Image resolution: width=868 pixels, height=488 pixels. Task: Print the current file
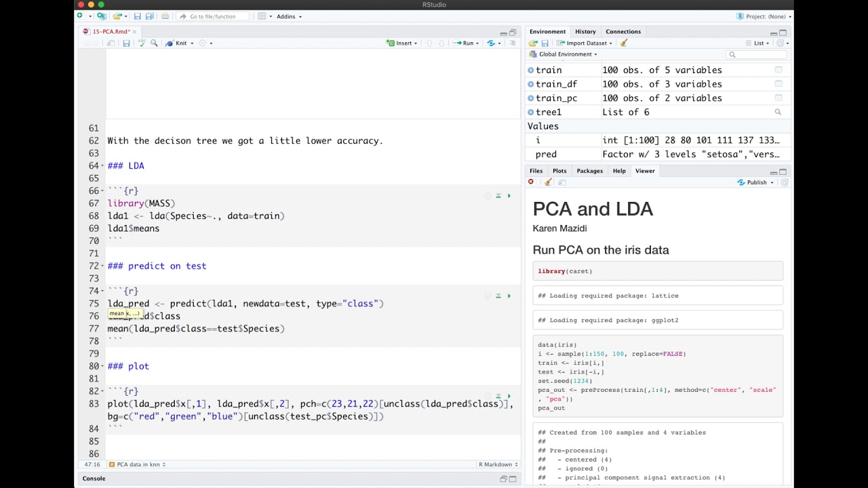[x=165, y=16]
